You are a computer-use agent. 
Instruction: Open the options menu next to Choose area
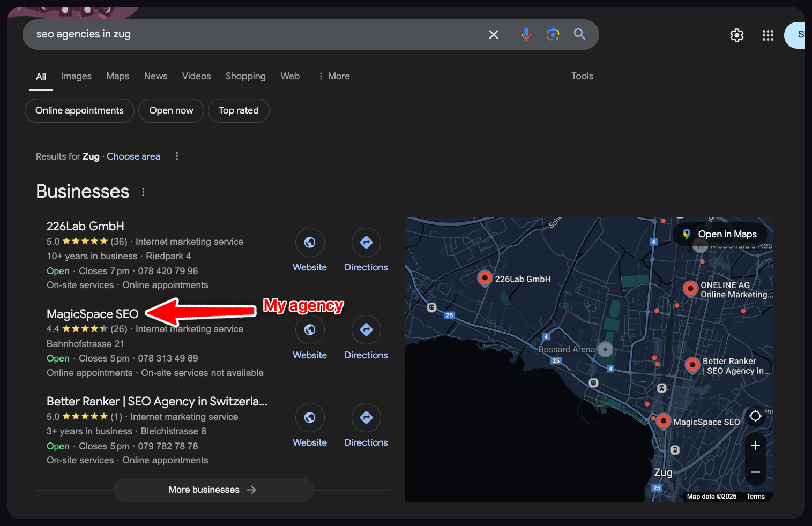[x=177, y=156]
